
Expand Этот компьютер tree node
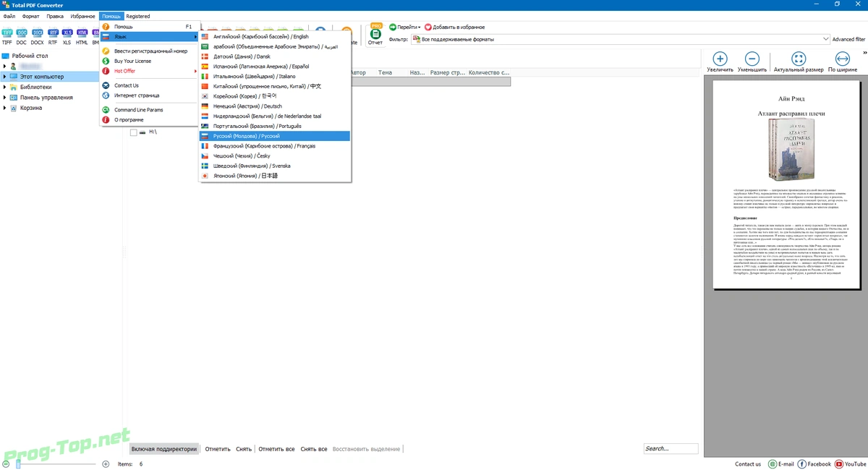[4, 77]
